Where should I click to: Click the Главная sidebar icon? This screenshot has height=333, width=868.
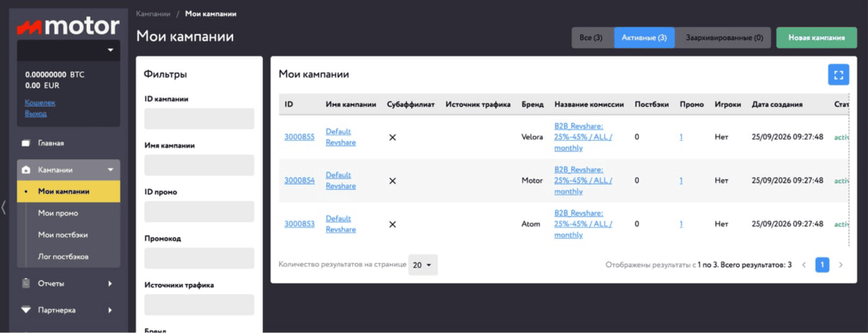[26, 143]
